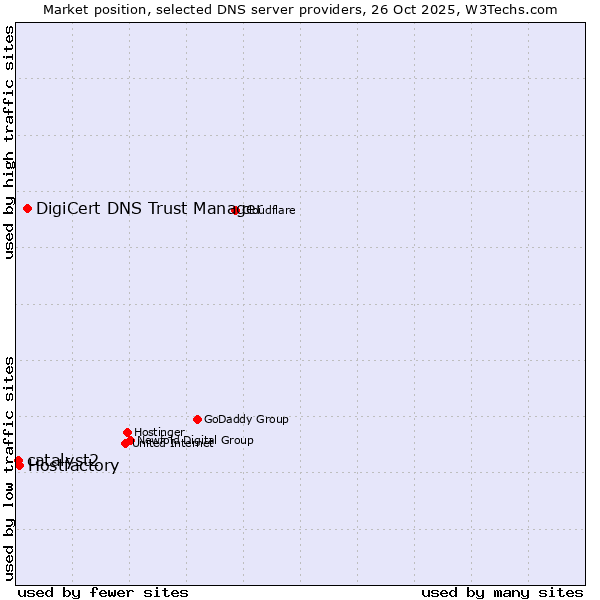Viewport: 600px width, 600px height.
Task: Click the DigiCert DNS Trust Manager red marker
Action: pos(28,208)
